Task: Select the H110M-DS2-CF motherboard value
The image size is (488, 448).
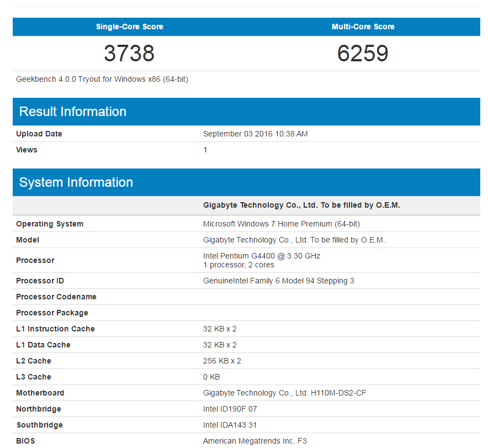Action: tap(284, 393)
